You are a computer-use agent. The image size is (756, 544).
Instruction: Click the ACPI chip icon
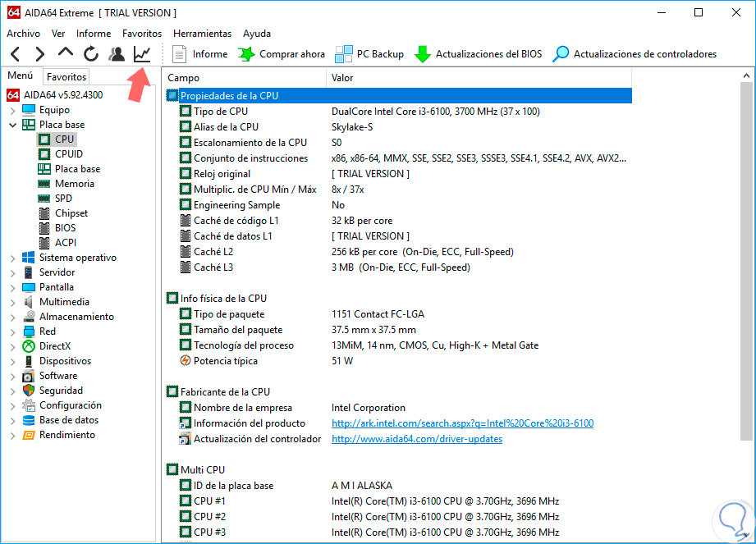pos(44,243)
